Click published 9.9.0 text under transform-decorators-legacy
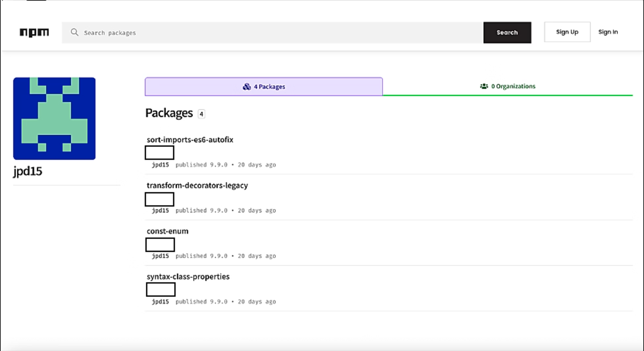 point(201,211)
